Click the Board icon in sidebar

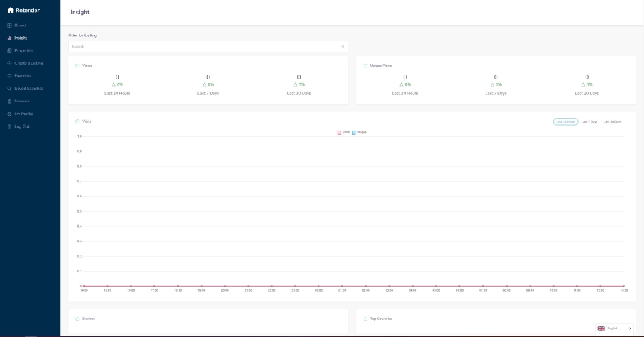coord(9,25)
